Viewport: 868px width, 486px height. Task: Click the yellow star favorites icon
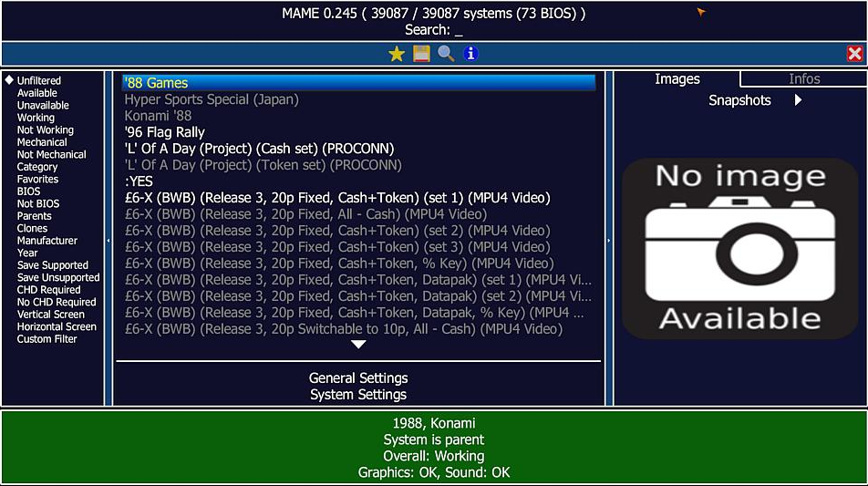(x=397, y=54)
